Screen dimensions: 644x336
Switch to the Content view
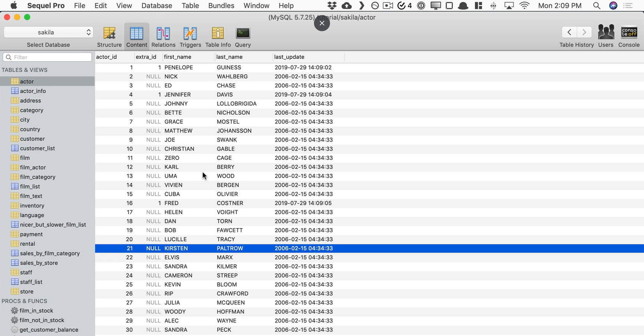pos(137,37)
